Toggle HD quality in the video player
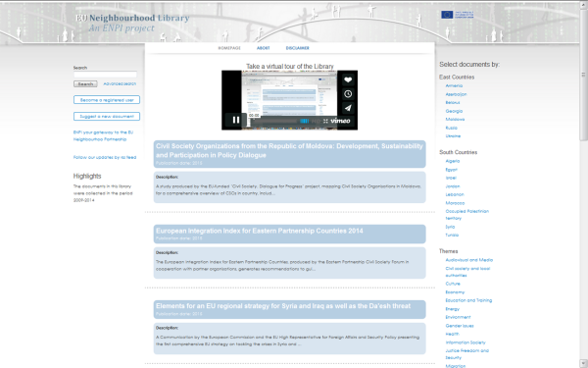The image size is (588, 368). (x=316, y=121)
